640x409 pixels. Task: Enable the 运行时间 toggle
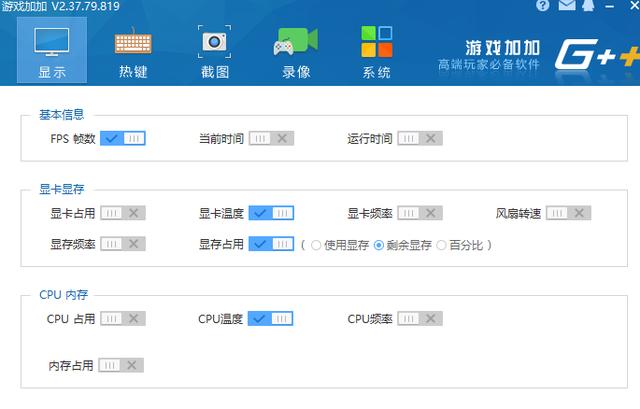click(x=420, y=138)
